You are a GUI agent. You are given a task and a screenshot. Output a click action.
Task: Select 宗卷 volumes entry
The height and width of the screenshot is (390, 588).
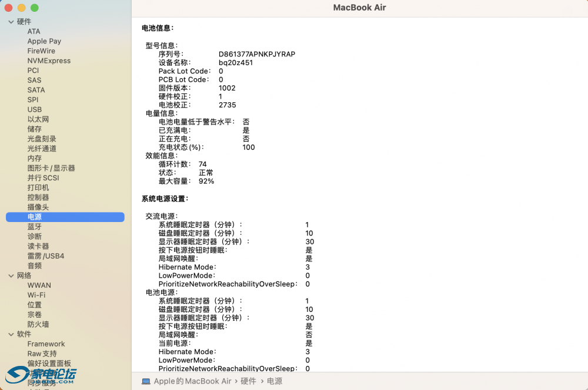click(35, 315)
